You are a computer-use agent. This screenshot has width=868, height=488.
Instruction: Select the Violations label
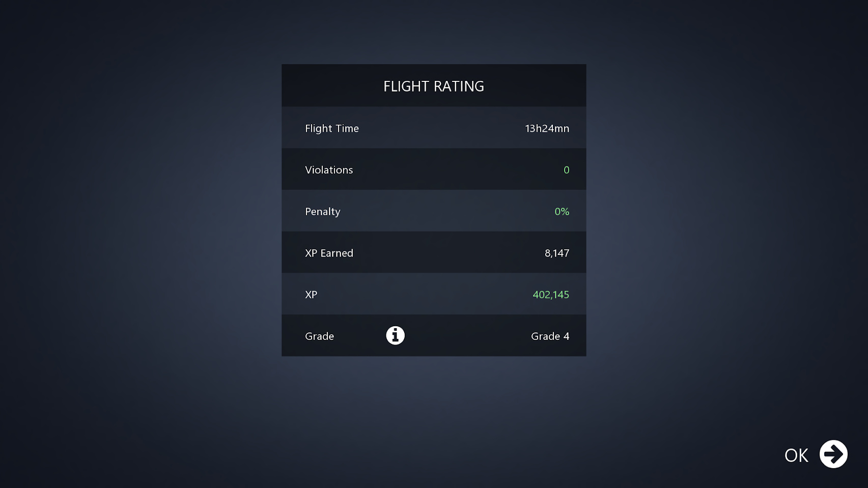pos(329,170)
